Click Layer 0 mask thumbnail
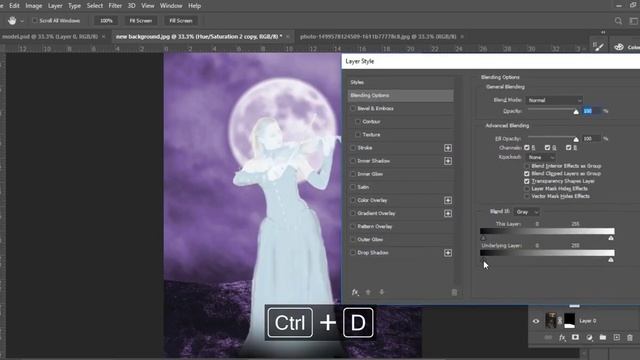The width and height of the screenshot is (640, 360). [569, 321]
